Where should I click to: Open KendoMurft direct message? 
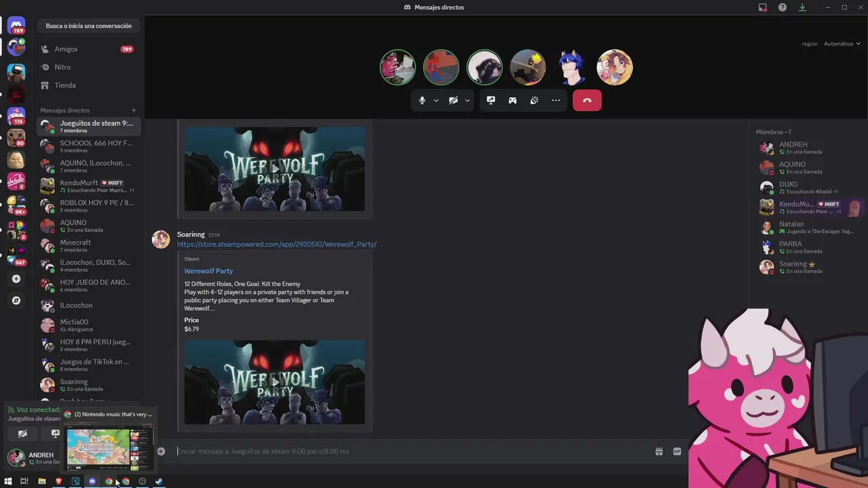(89, 186)
